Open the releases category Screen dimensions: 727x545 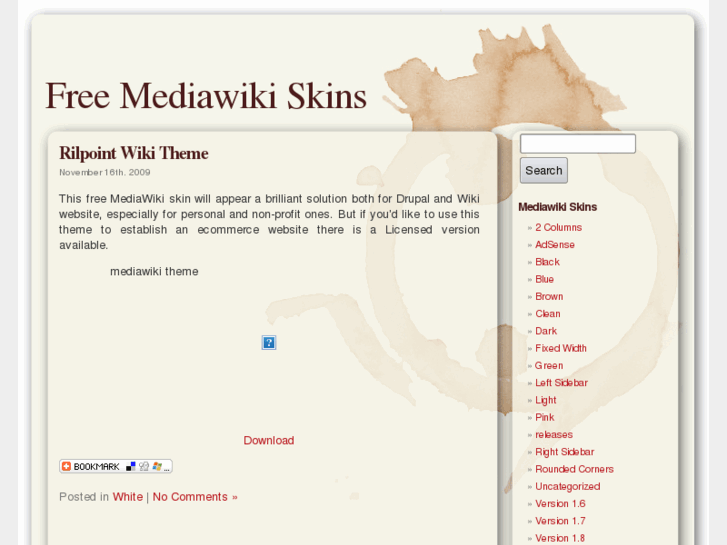(554, 435)
